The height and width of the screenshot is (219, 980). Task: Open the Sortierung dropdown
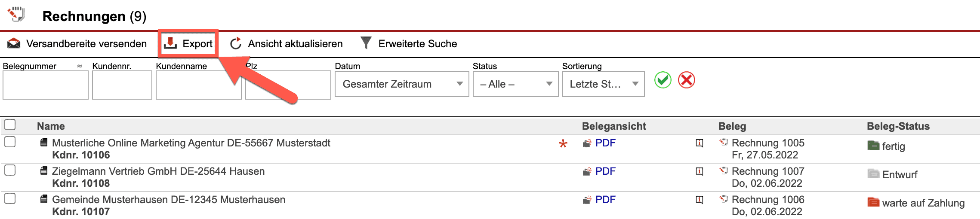[603, 84]
